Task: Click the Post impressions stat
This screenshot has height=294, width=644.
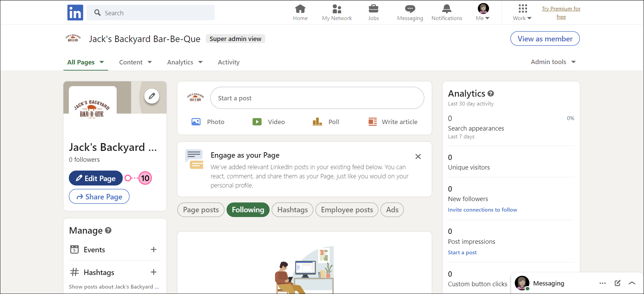Action: tap(511, 236)
